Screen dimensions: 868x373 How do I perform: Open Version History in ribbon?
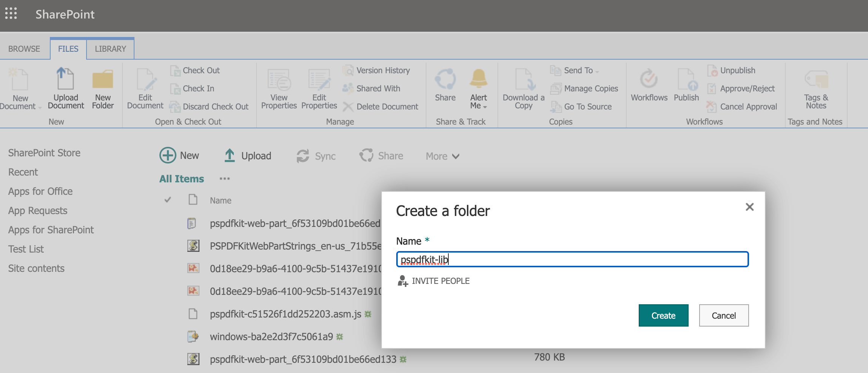376,71
